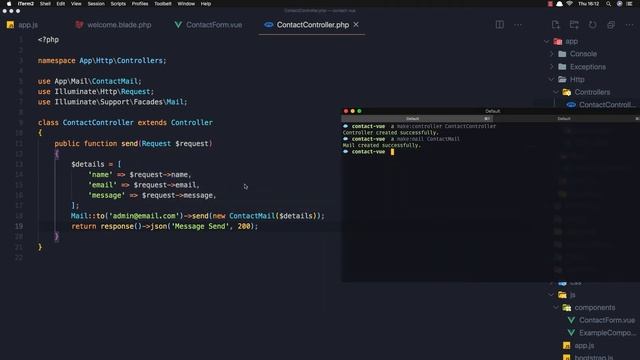This screenshot has width=640, height=360.
Task: Click the cloud icon in menu bar
Action: (560, 4)
